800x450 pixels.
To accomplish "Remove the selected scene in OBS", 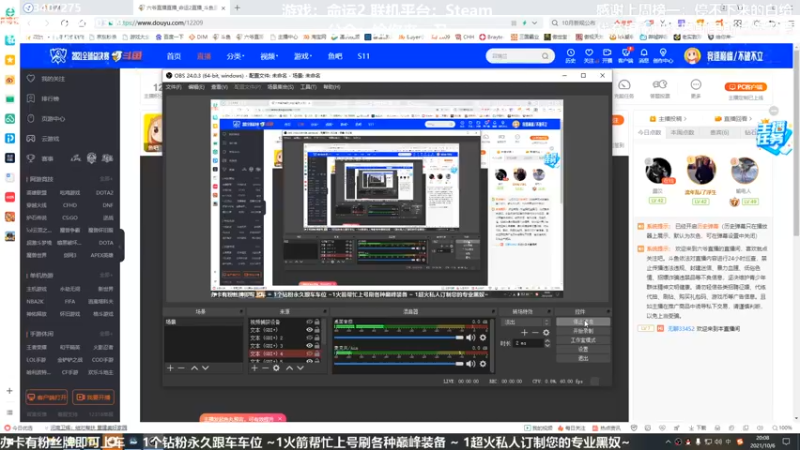I will point(181,368).
